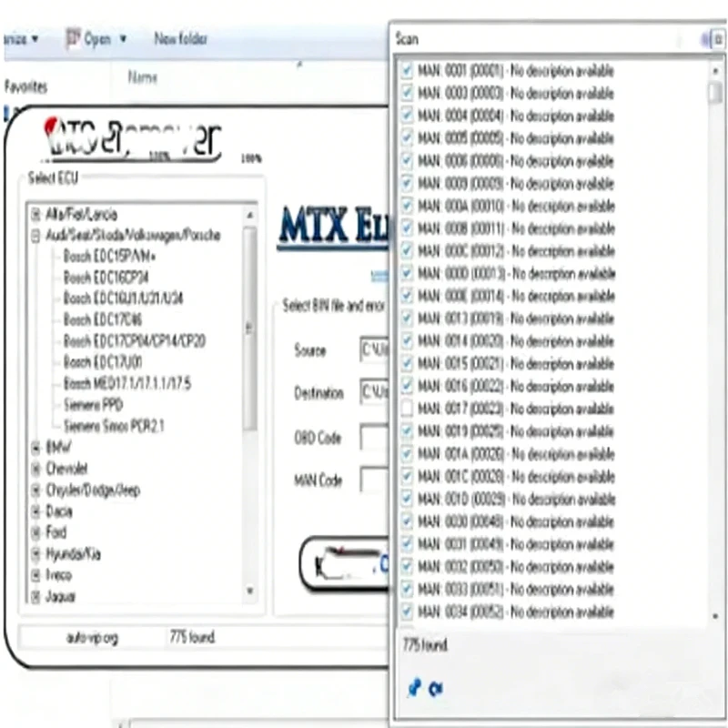Expand the Iveco tree node

click(x=35, y=575)
